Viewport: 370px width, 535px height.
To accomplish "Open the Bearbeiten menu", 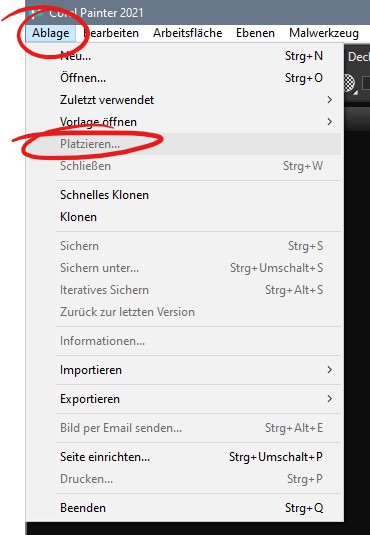I will (111, 33).
